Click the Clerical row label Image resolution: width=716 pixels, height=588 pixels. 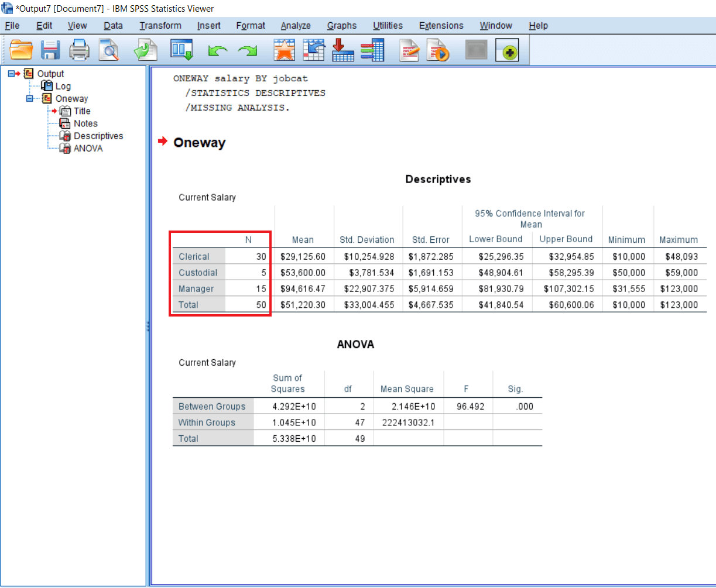coord(194,256)
